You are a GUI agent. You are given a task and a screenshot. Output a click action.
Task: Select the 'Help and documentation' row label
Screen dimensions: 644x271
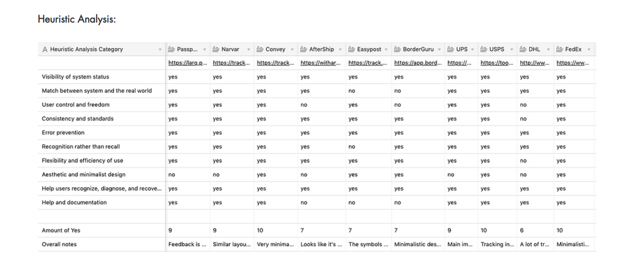coord(74,202)
